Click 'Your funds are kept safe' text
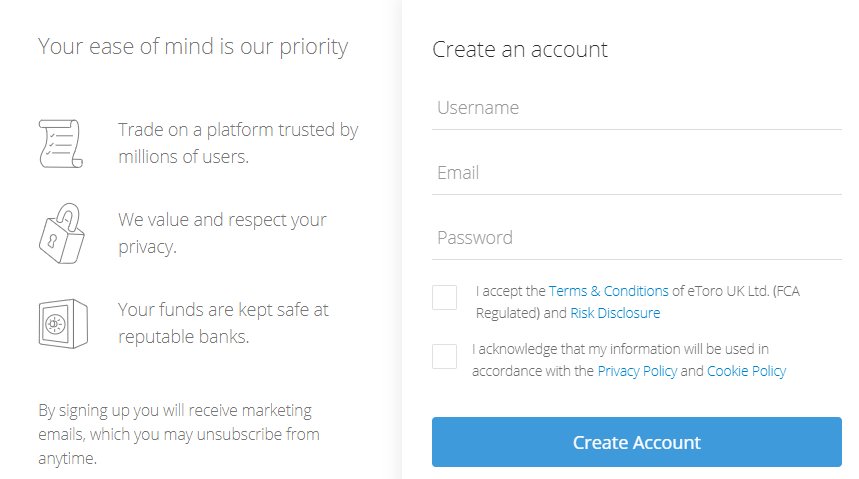 tap(224, 310)
